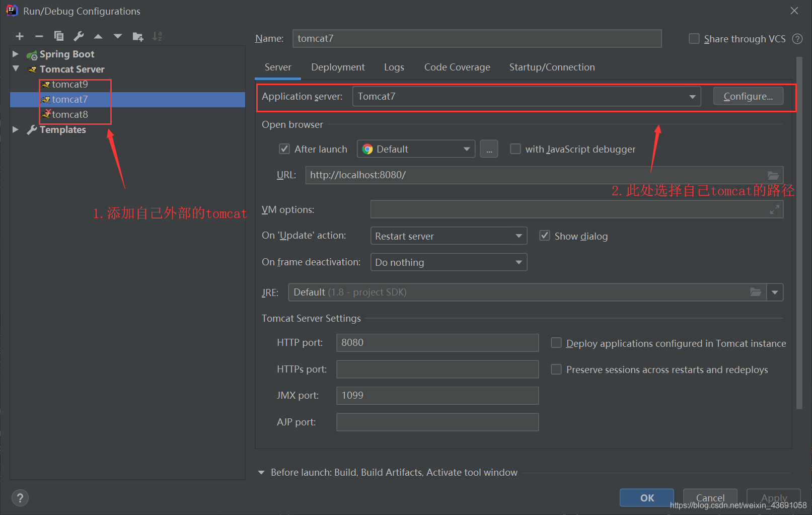Image resolution: width=812 pixels, height=515 pixels.
Task: Remove selected configuration with minus icon
Action: pyautogui.click(x=39, y=36)
